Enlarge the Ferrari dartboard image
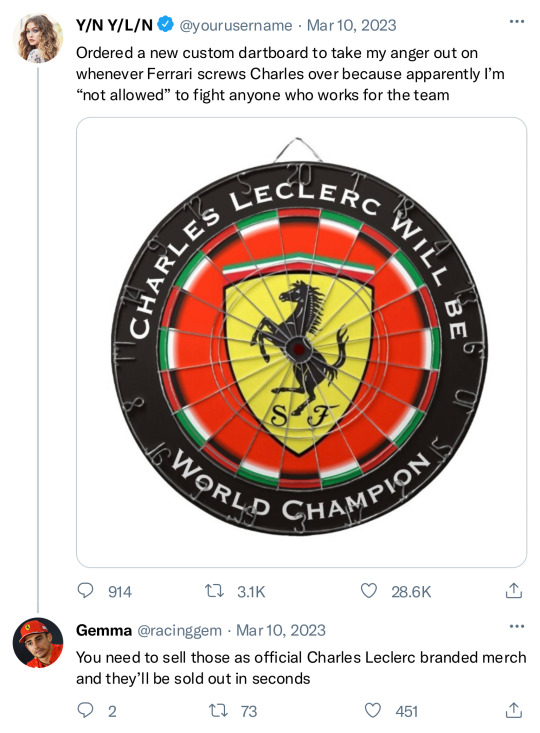Image resolution: width=540 pixels, height=733 pixels. [x=301, y=342]
